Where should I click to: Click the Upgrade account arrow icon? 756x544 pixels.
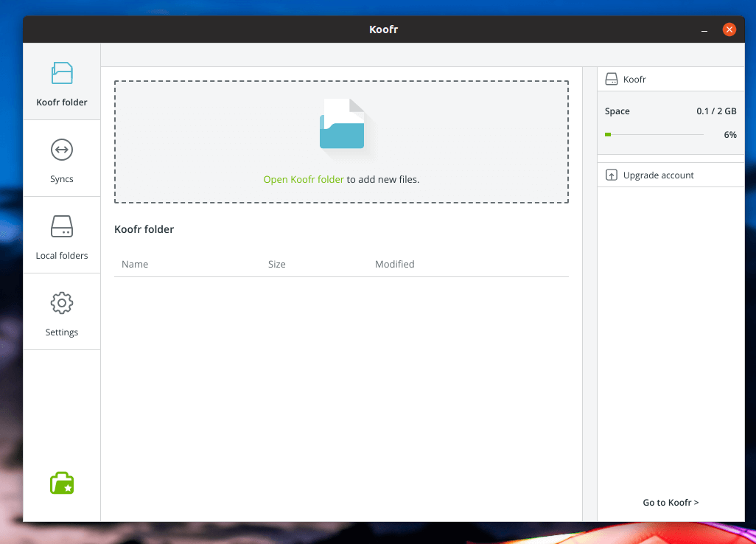point(611,175)
